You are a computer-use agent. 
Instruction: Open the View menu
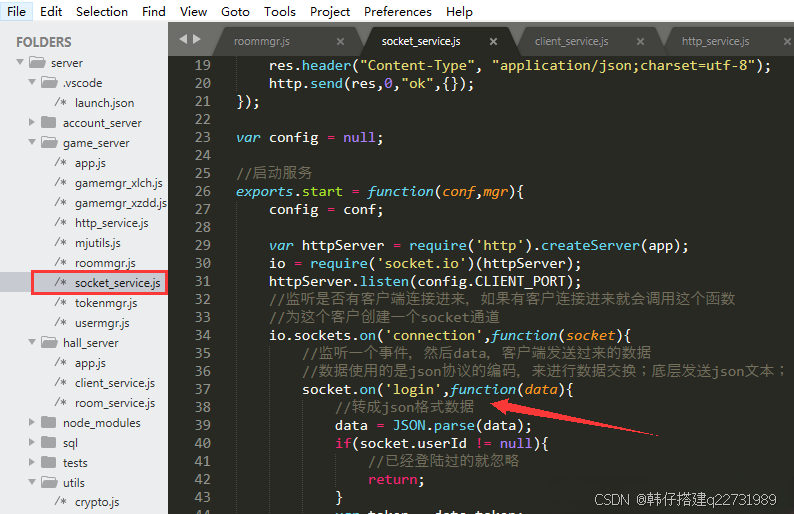tap(193, 11)
